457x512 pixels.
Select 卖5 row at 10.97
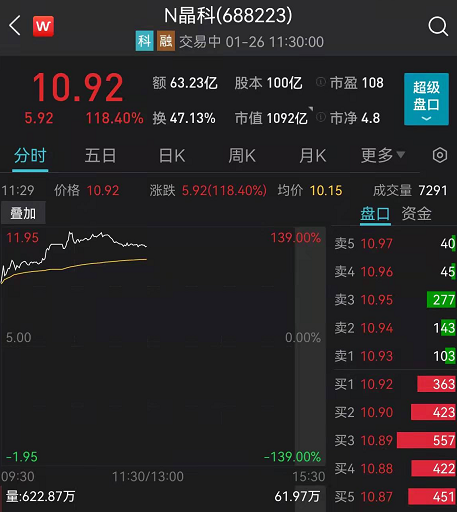tap(395, 244)
